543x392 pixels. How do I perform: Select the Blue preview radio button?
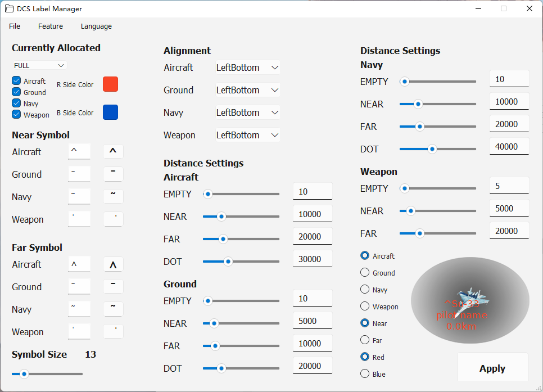click(x=364, y=373)
